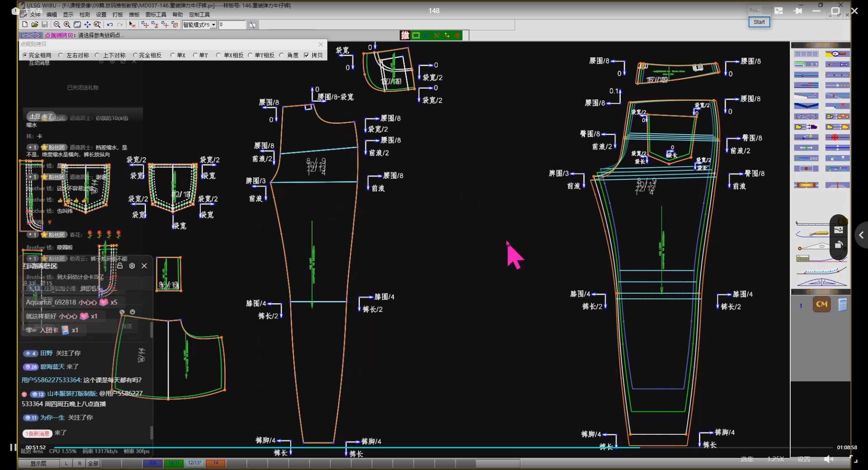The width and height of the screenshot is (868, 470).
Task: Select the 8/9 size color swatch
Action: click(153, 463)
